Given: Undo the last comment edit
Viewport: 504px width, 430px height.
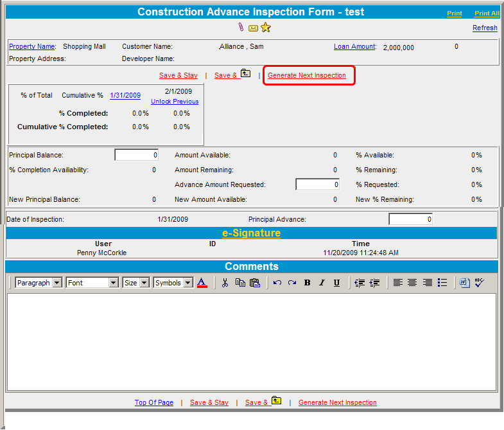Looking at the screenshot, I should (277, 283).
